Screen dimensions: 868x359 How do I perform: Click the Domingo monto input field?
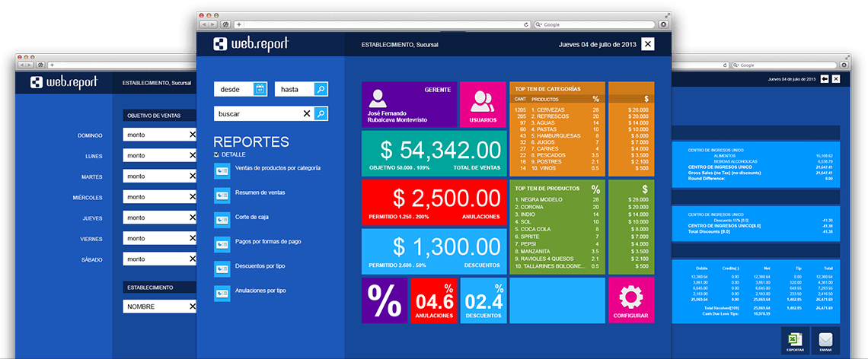pyautogui.click(x=156, y=135)
